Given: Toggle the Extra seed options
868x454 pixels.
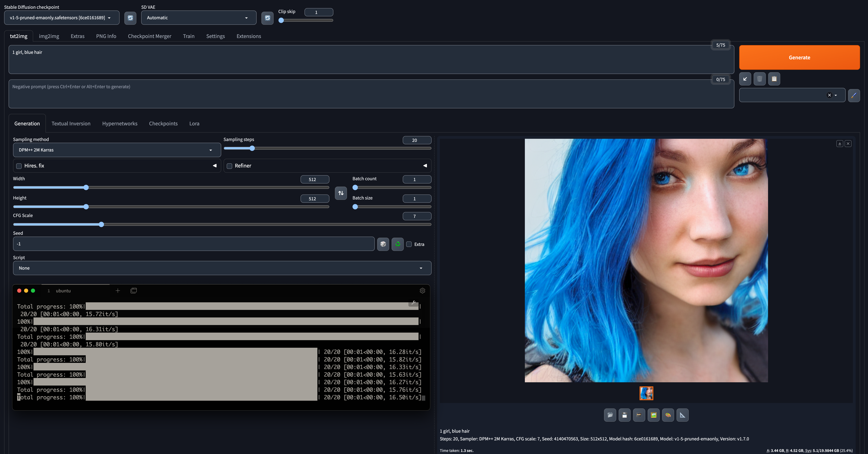Looking at the screenshot, I should (409, 244).
